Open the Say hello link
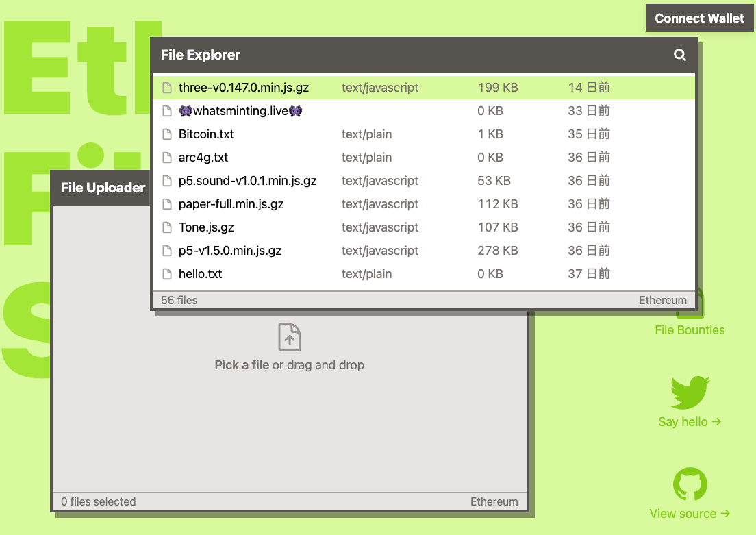The height and width of the screenshot is (535, 756). [x=690, y=422]
